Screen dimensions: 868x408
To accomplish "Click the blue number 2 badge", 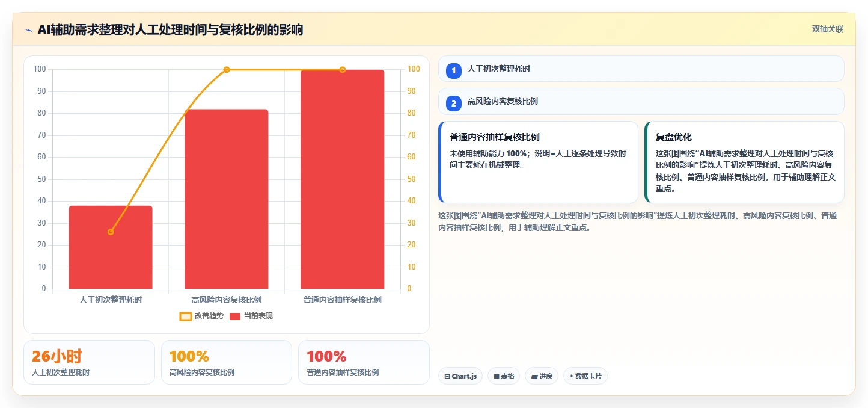I will pyautogui.click(x=454, y=104).
